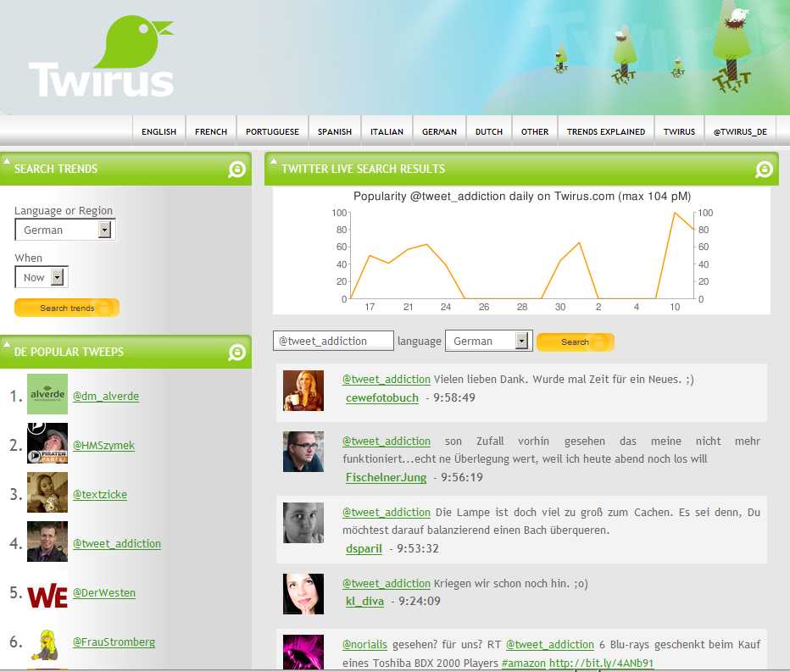Image resolution: width=790 pixels, height=672 pixels.
Task: Click the alverde avatar thumbnail
Action: point(47,394)
